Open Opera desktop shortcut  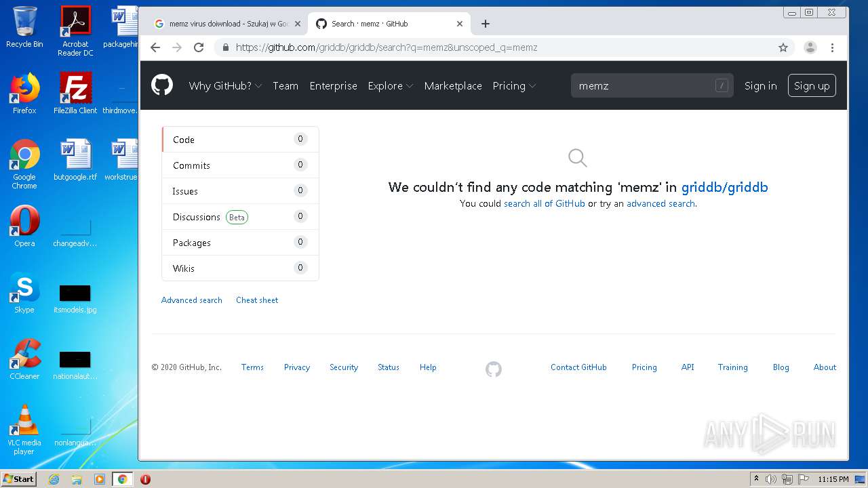(x=24, y=226)
